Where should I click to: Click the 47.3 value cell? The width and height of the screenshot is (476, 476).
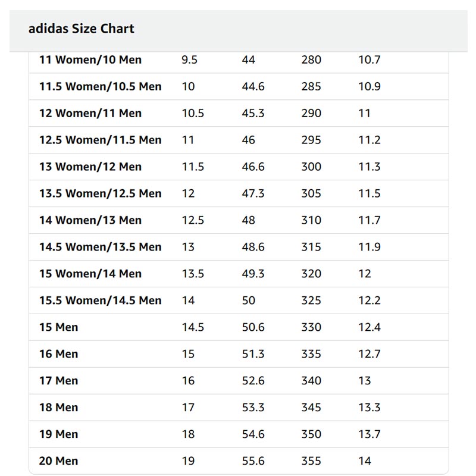pos(253,193)
